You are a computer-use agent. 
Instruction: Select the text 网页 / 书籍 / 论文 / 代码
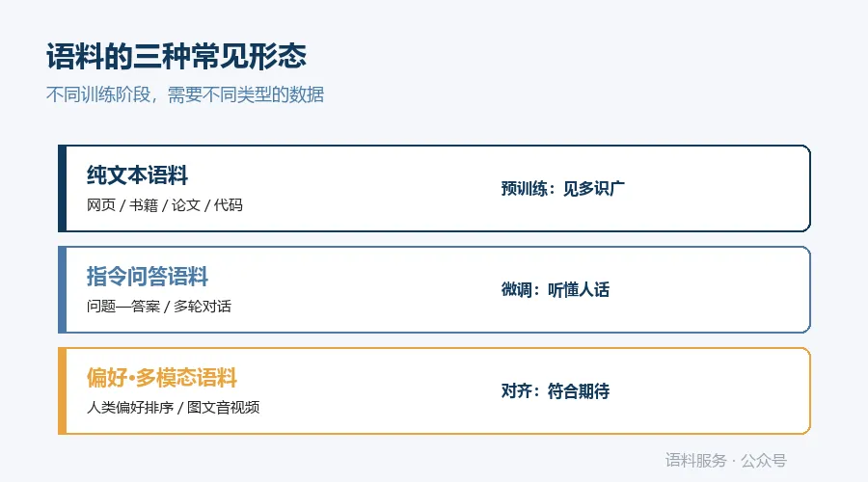[164, 205]
